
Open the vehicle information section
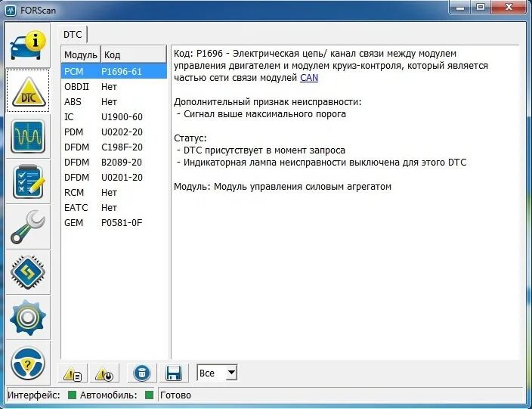(x=28, y=45)
